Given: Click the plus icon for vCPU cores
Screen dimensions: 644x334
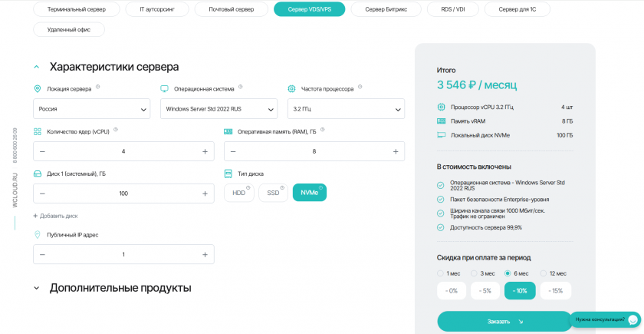Looking at the screenshot, I should coord(205,151).
